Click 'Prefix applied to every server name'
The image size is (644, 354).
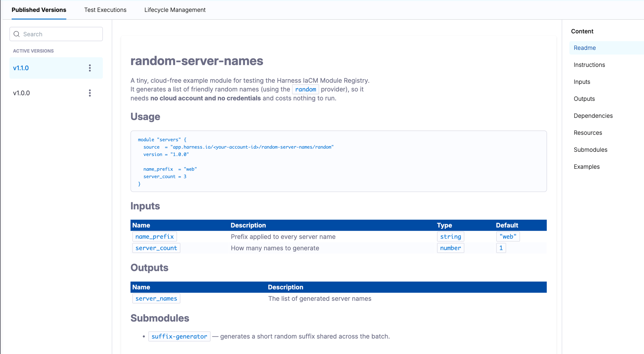283,237
